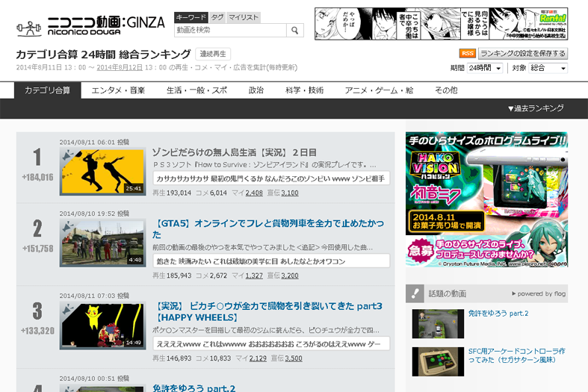Screen dimensions: 588x392
Task: Switch to 生活・一般・スポ tab
Action: [197, 90]
